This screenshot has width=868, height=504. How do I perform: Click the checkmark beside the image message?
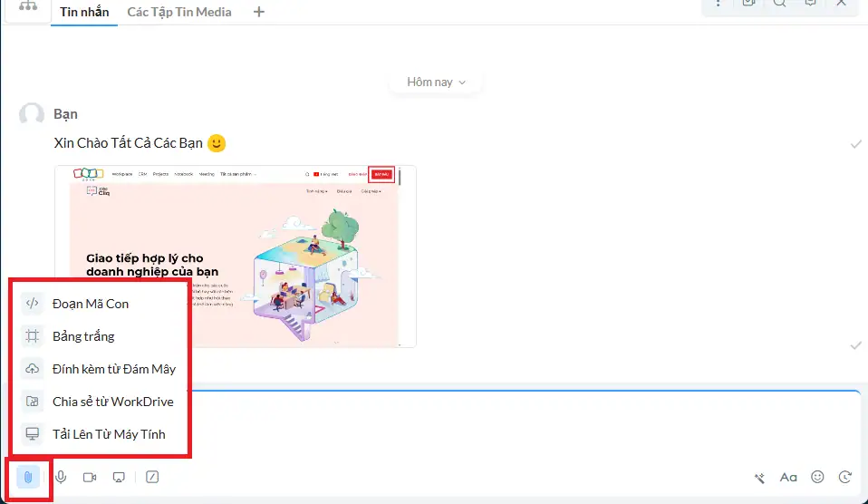(856, 345)
